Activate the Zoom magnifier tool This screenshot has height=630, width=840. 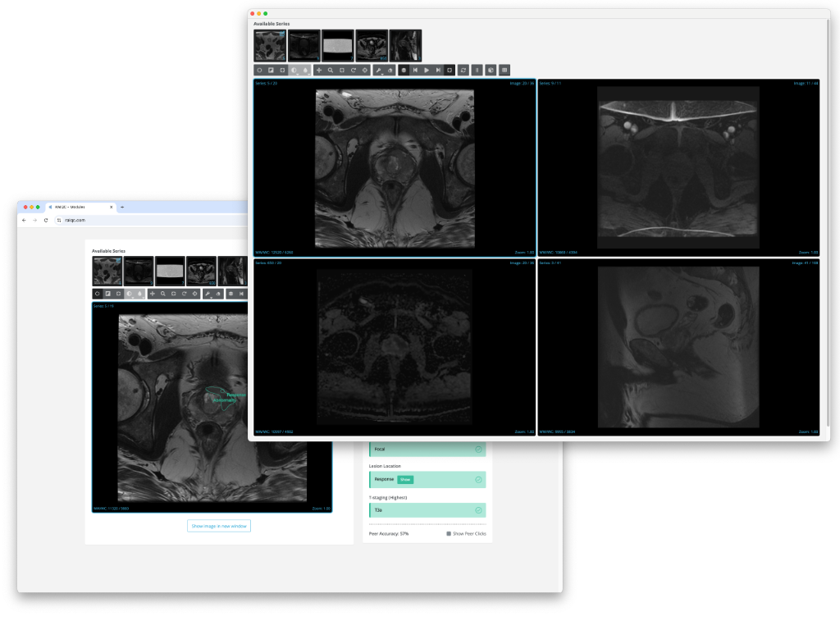point(330,70)
